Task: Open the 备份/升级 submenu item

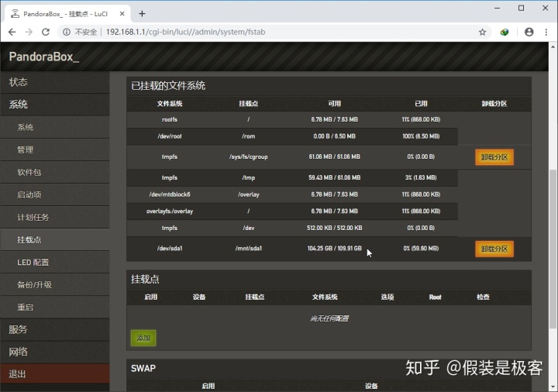Action: tap(55, 284)
